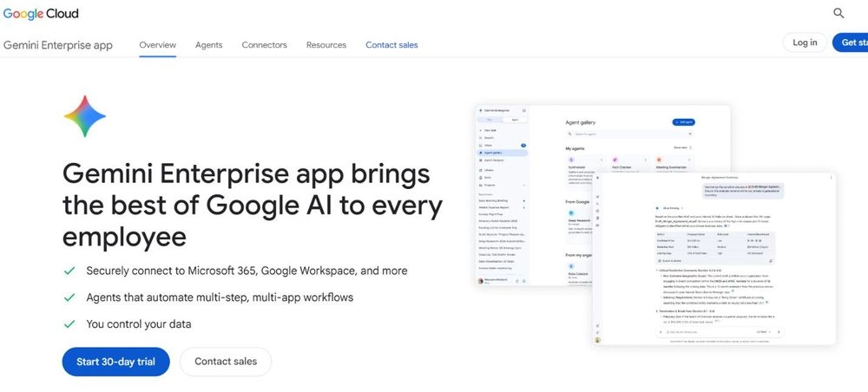Open the search magnifier icon
The image size is (868, 392).
tap(838, 13)
